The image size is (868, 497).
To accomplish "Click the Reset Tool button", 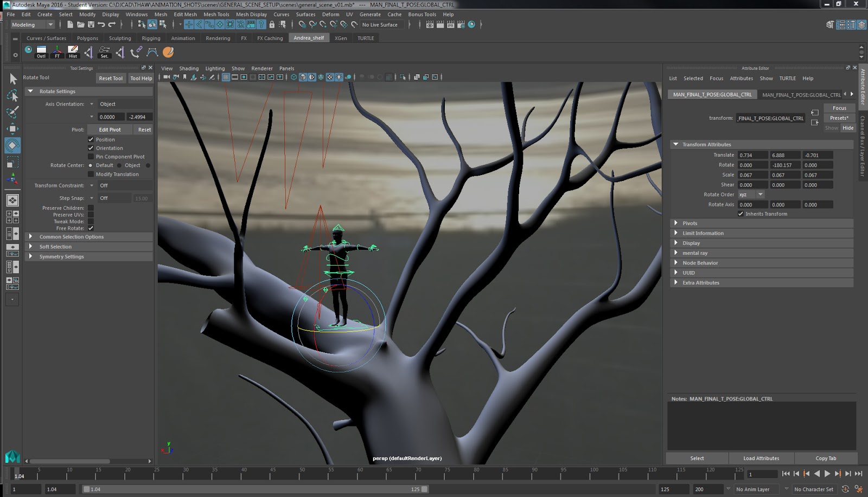I will [x=111, y=78].
